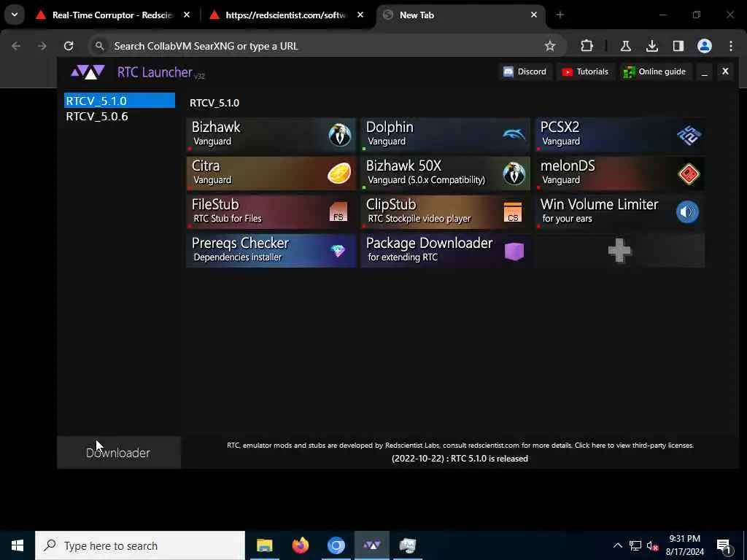Show browser downloads
The image size is (747, 560).
pyautogui.click(x=651, y=46)
